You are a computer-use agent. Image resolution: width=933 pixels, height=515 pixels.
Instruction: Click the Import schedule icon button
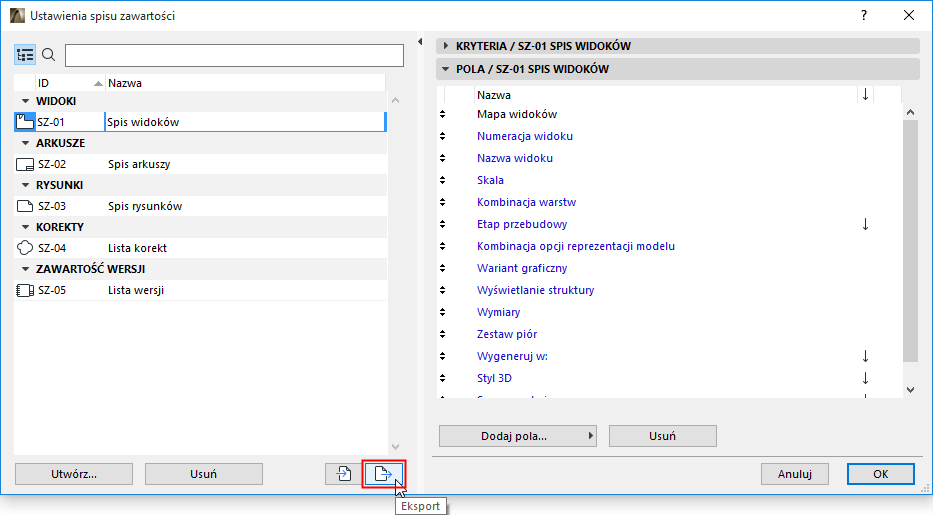coord(343,474)
